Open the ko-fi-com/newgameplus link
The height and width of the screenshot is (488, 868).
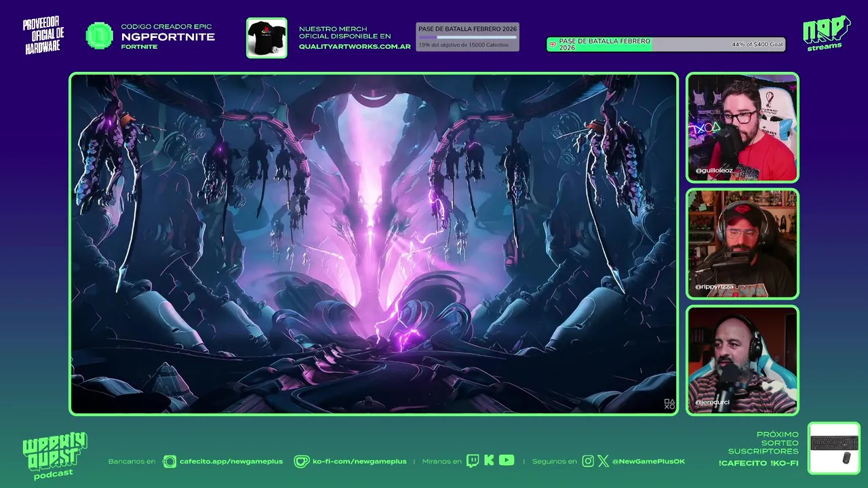pyautogui.click(x=359, y=462)
